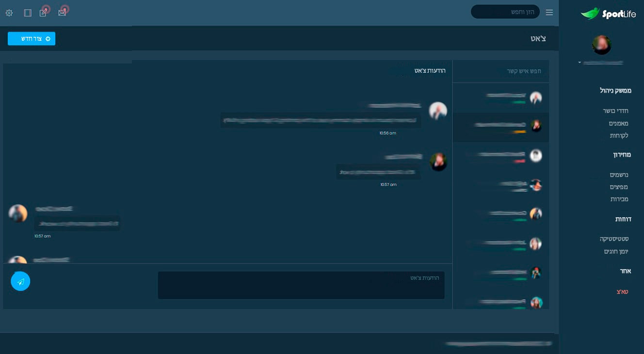Click the mail envelope notification icon
Viewport: 644px width, 354px height.
pos(62,13)
